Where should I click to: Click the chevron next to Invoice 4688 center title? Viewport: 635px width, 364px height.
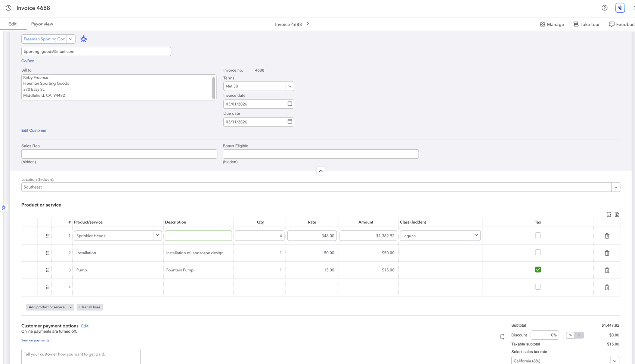click(308, 24)
